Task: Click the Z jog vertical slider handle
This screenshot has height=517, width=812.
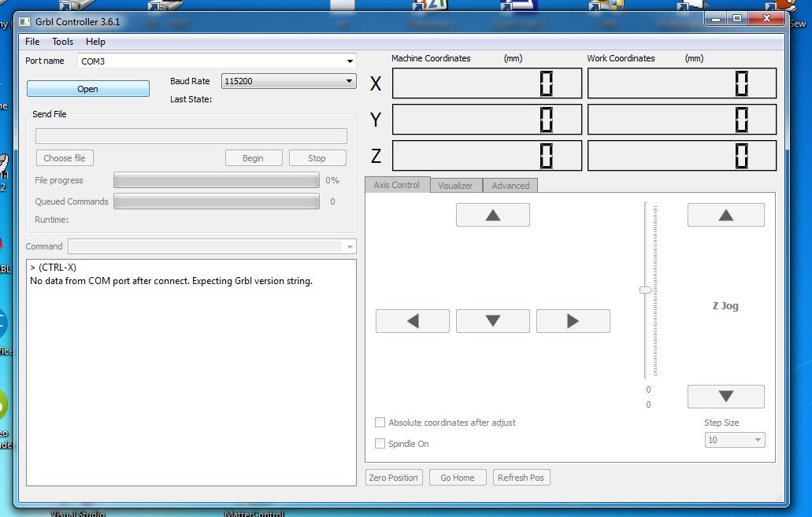Action: pyautogui.click(x=645, y=290)
